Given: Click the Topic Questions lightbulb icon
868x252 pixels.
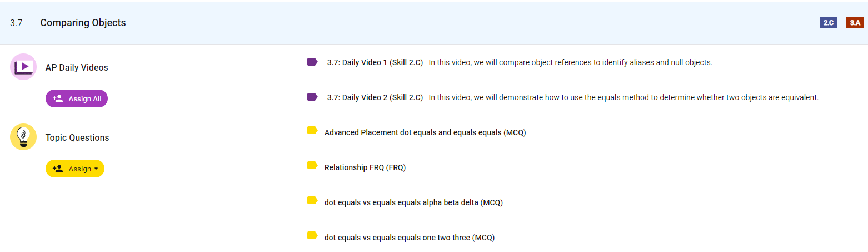Looking at the screenshot, I should (23, 137).
